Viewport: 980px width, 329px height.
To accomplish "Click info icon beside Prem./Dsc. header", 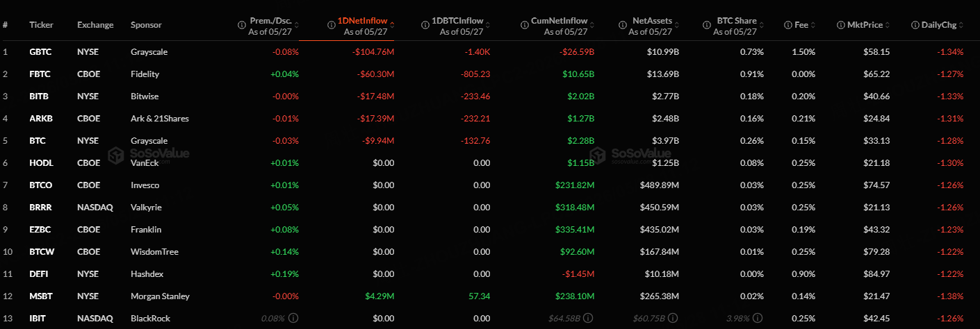I will [241, 25].
